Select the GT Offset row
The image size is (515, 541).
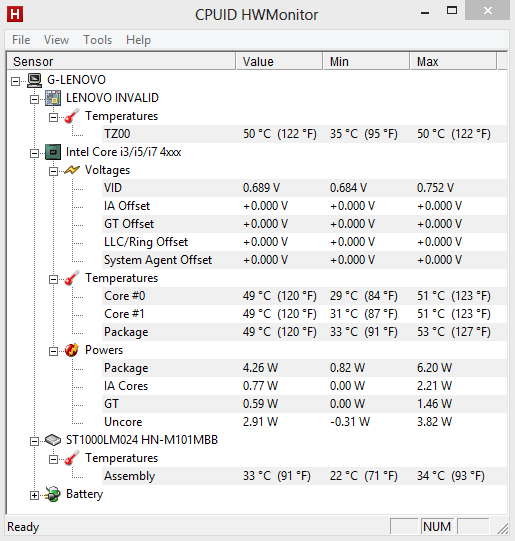[305, 224]
